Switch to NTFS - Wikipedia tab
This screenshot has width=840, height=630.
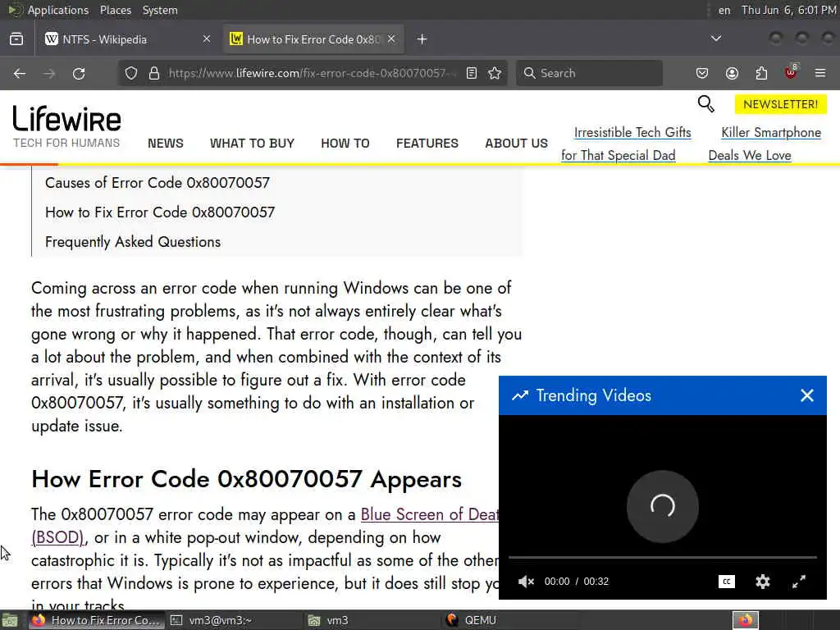click(128, 39)
